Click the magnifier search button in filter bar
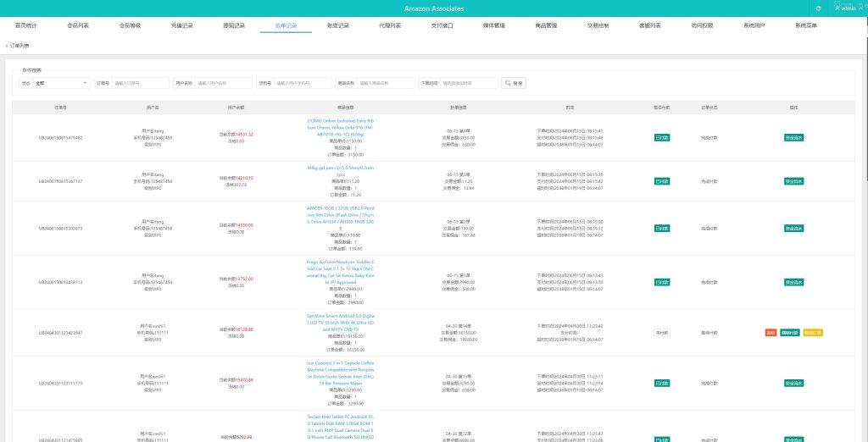The height and width of the screenshot is (442, 868). click(515, 83)
